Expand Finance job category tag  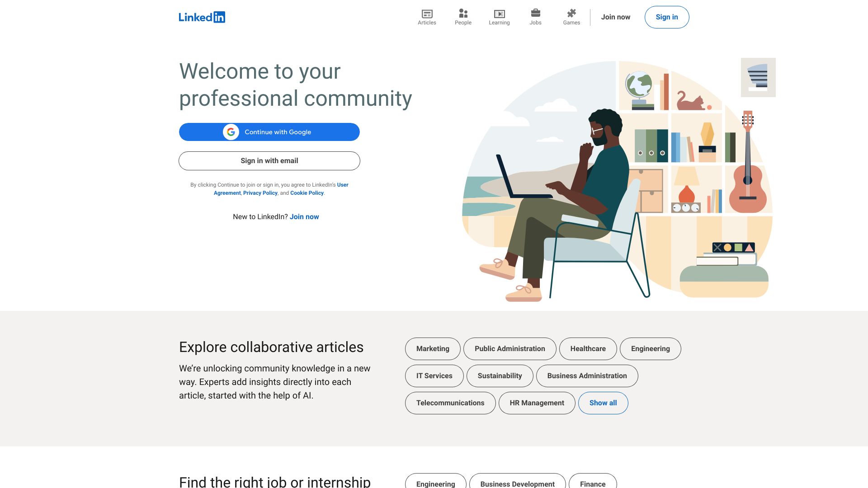(x=593, y=484)
